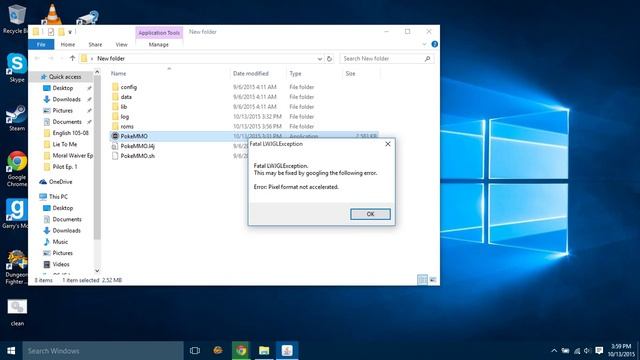Open Google Chrome from the taskbar

click(x=241, y=351)
